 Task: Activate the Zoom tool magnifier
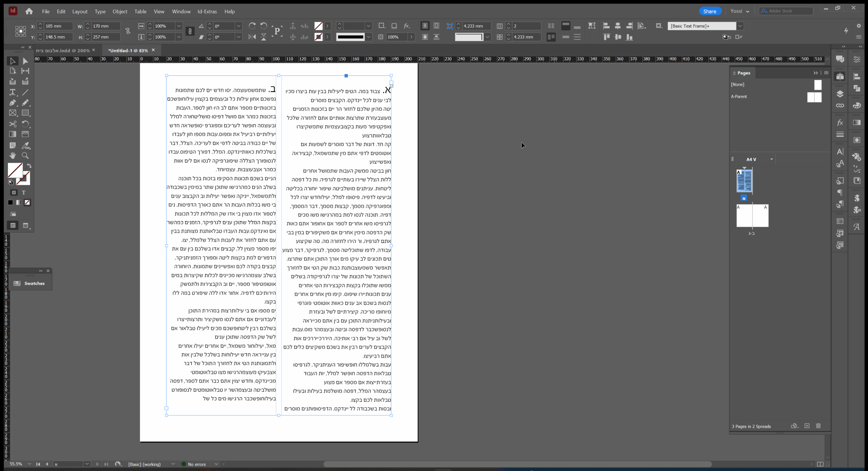(x=25, y=156)
